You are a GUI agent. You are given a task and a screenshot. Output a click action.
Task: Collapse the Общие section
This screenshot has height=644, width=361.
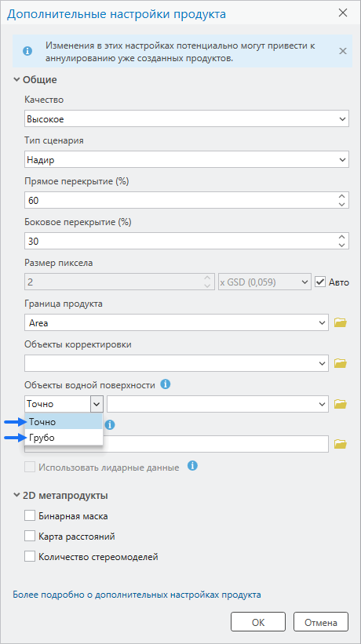[16, 80]
